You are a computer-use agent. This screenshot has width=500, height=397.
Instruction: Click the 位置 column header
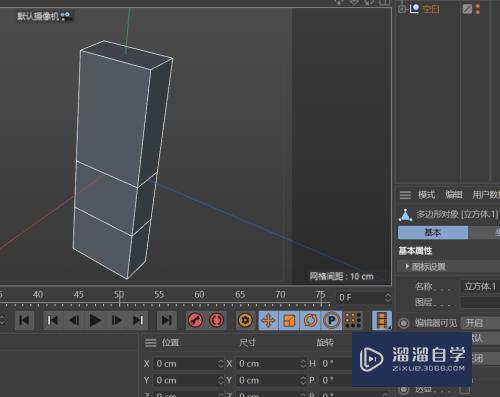(x=170, y=343)
